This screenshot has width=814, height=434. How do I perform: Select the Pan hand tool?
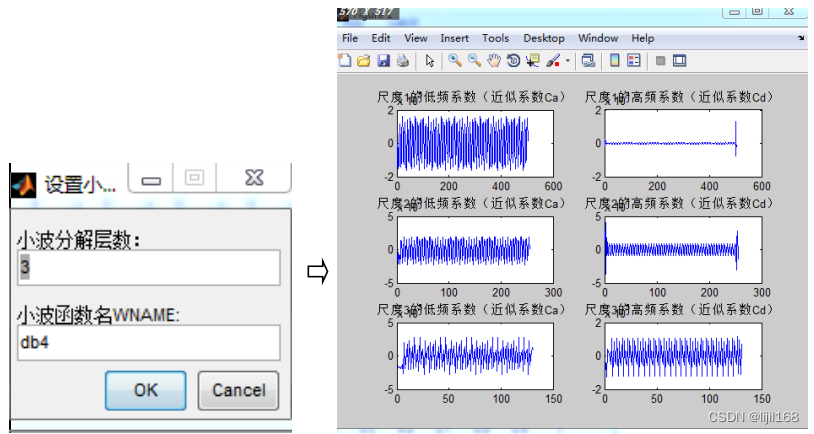[x=494, y=61]
